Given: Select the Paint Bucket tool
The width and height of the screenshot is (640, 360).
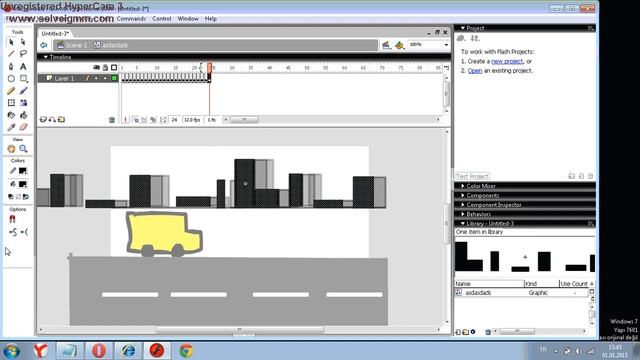Looking at the screenshot, I should pos(23,115).
